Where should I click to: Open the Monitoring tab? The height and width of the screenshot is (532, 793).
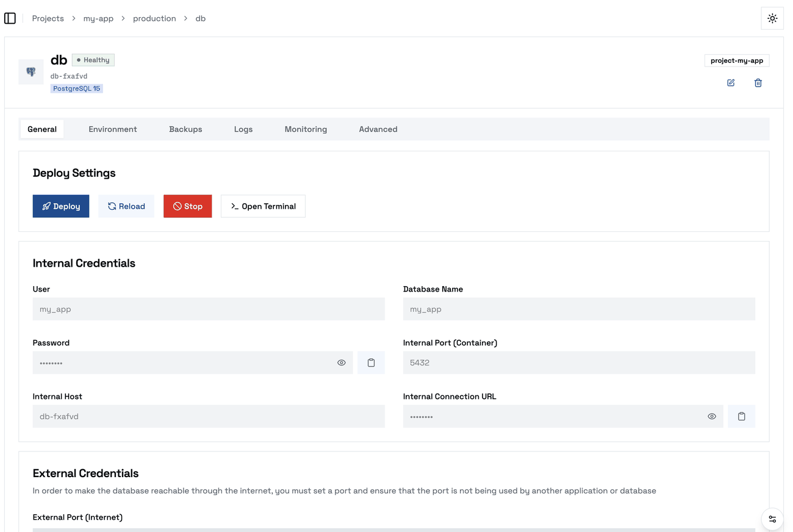tap(306, 129)
